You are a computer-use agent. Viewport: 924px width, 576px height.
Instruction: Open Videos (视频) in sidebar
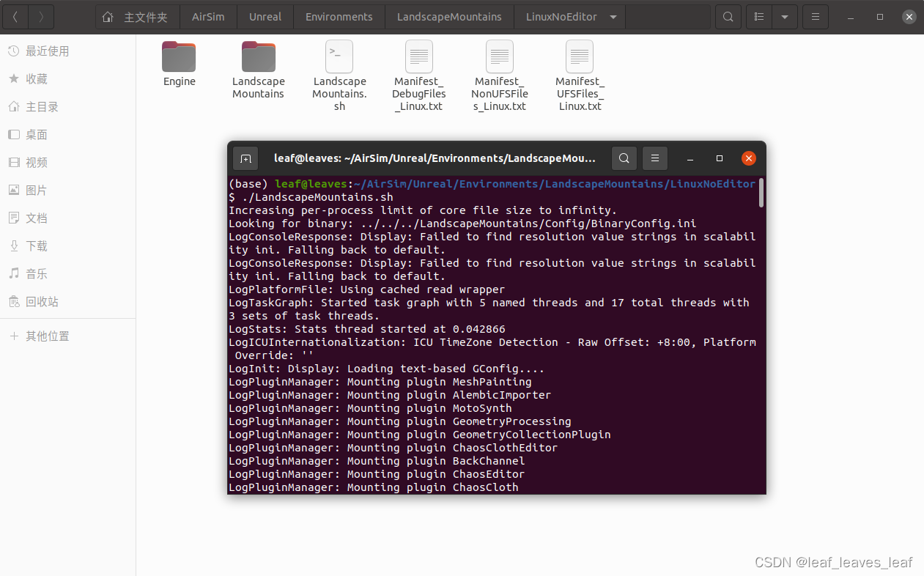(67, 163)
